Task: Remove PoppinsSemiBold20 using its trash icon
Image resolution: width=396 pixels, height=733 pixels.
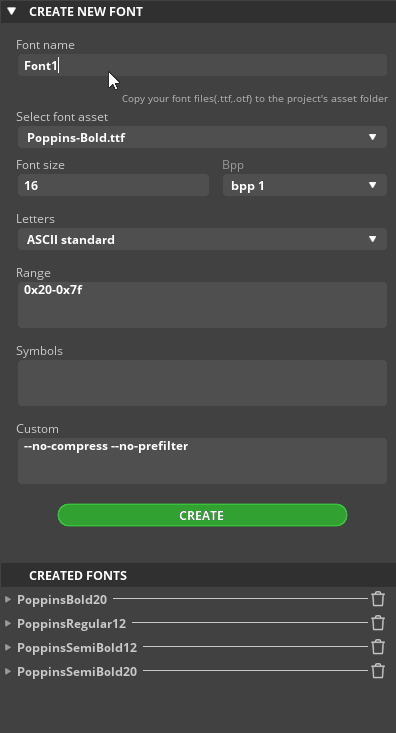Action: point(378,671)
